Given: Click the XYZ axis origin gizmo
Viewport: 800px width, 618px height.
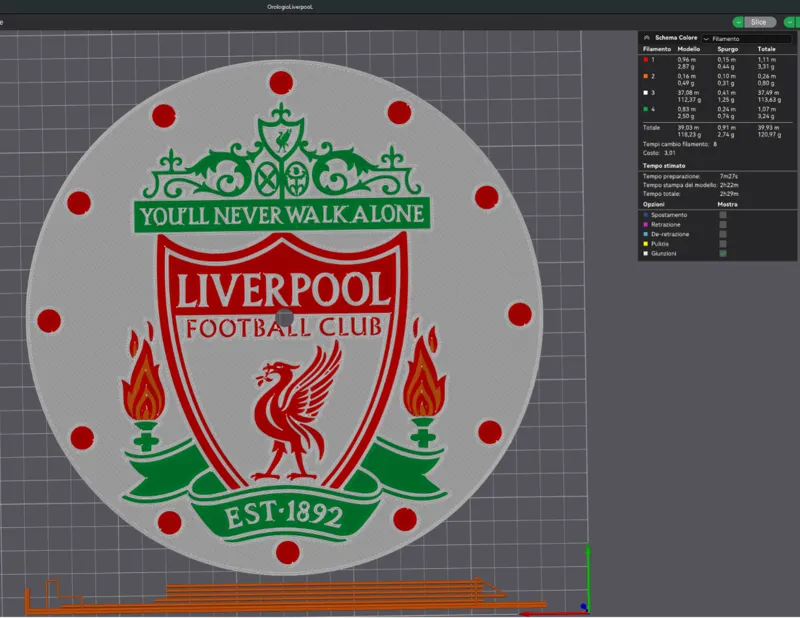Looking at the screenshot, I should coord(584,607).
